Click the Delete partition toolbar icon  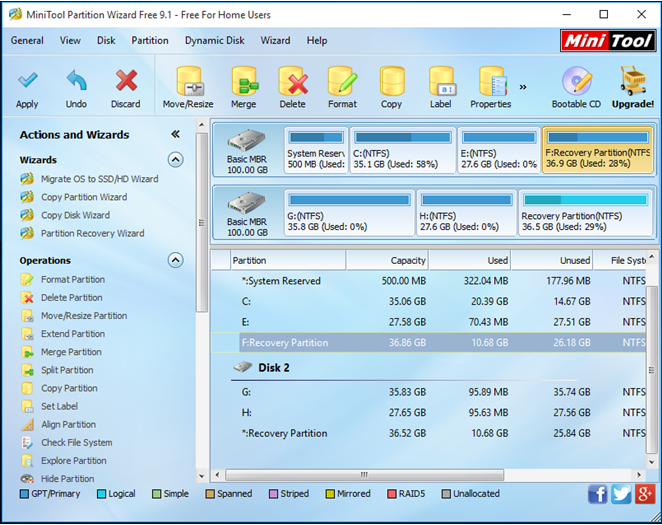click(293, 81)
